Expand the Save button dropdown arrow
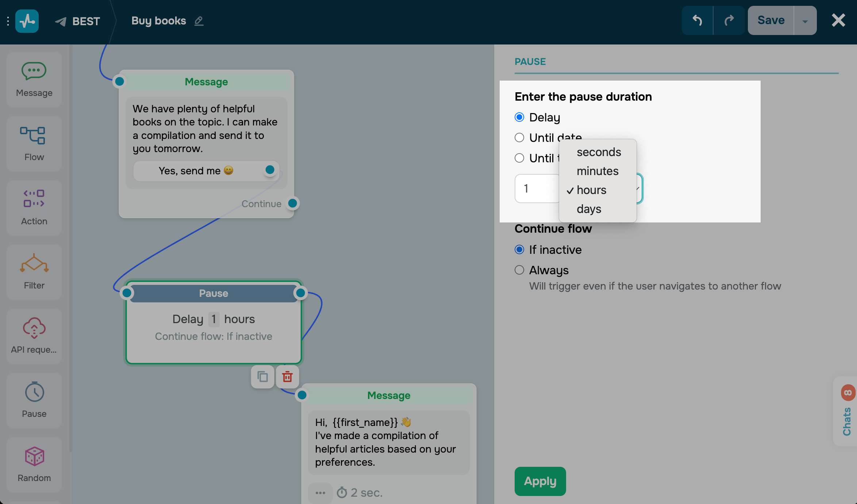The height and width of the screenshot is (504, 857). pos(805,21)
